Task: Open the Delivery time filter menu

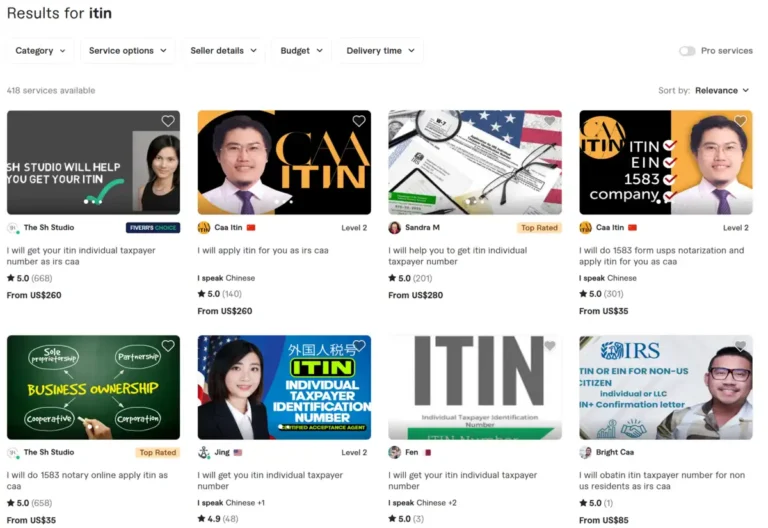Action: tap(381, 51)
